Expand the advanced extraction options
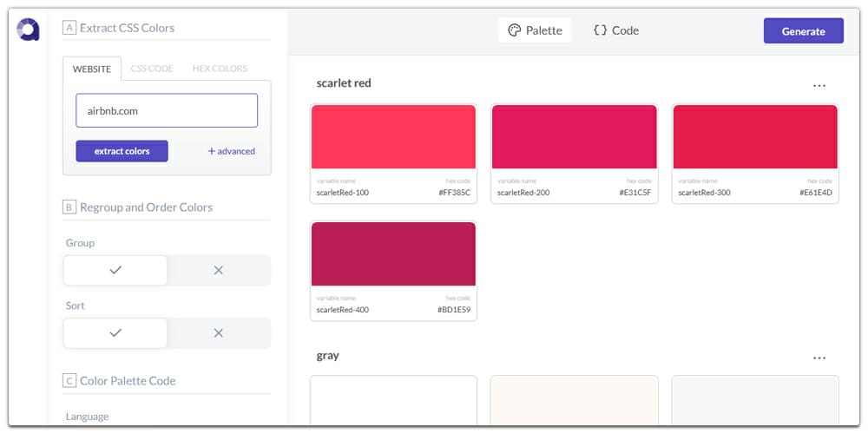The height and width of the screenshot is (434, 868). [x=231, y=151]
